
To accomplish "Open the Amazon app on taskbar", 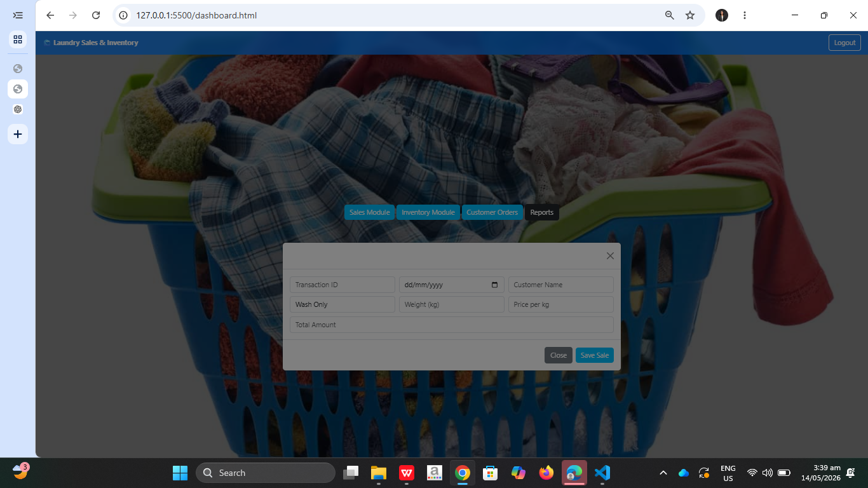I will point(435,473).
